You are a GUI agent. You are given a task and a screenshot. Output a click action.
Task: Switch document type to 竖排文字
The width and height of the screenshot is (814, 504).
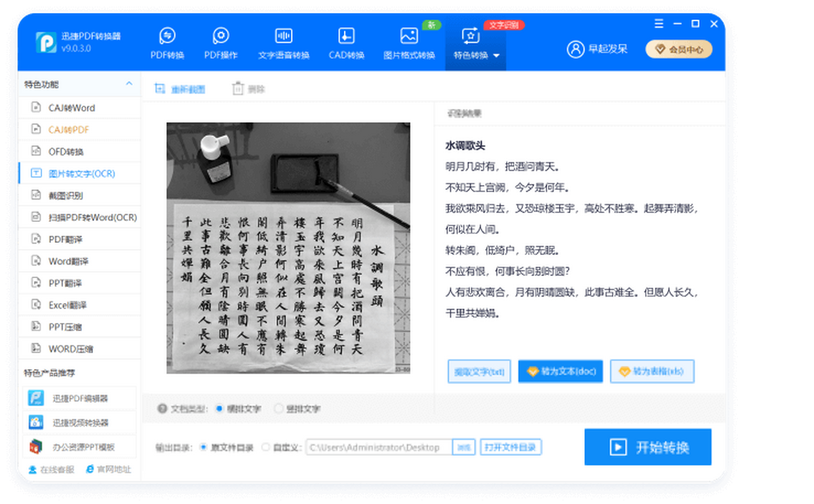pyautogui.click(x=279, y=408)
